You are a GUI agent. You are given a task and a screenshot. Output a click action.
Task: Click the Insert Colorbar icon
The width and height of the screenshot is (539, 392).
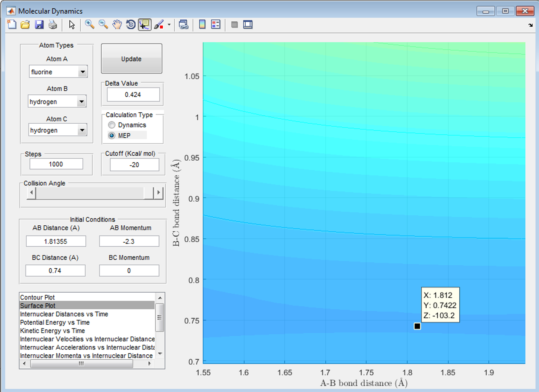click(202, 25)
